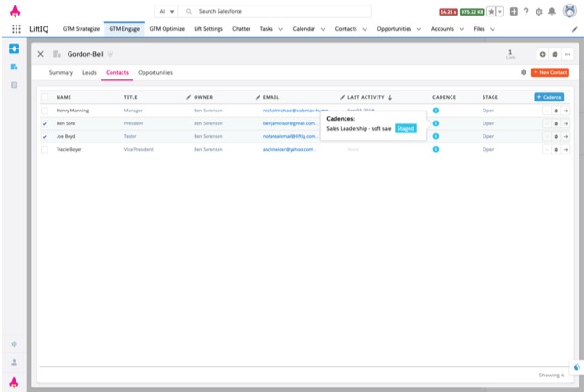Click the blue + Cadence button

[548, 97]
